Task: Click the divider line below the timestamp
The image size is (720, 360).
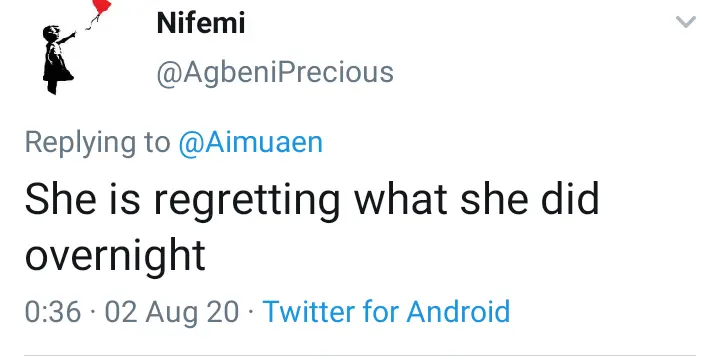Action: point(360,355)
